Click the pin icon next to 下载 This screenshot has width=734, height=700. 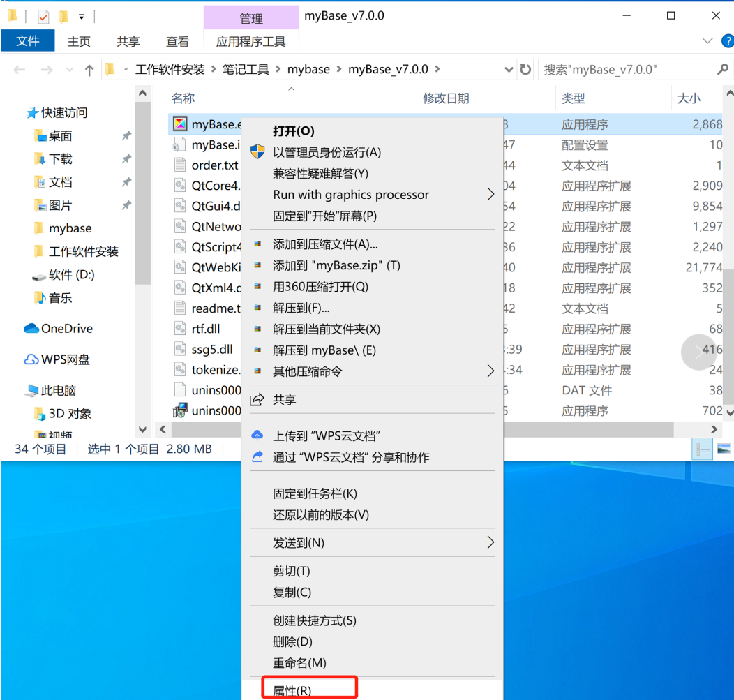click(x=126, y=158)
